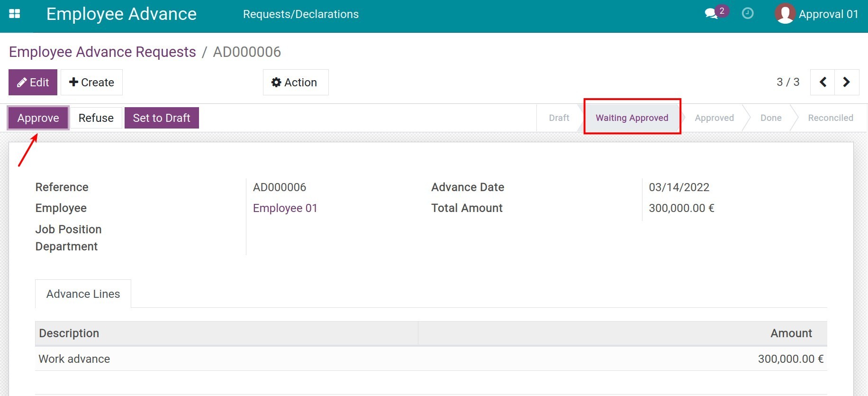This screenshot has width=868, height=396.
Task: Go to the next record arrow
Action: pyautogui.click(x=847, y=82)
